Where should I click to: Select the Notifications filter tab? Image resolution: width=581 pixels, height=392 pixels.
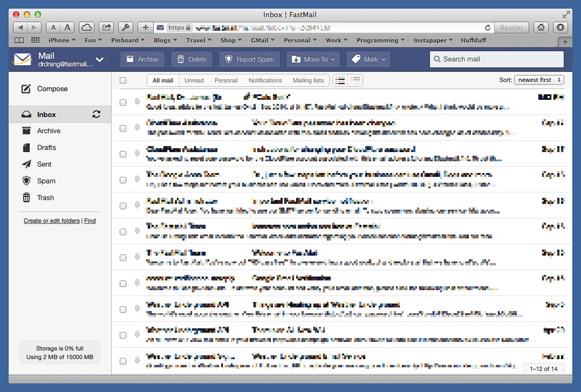(x=265, y=81)
